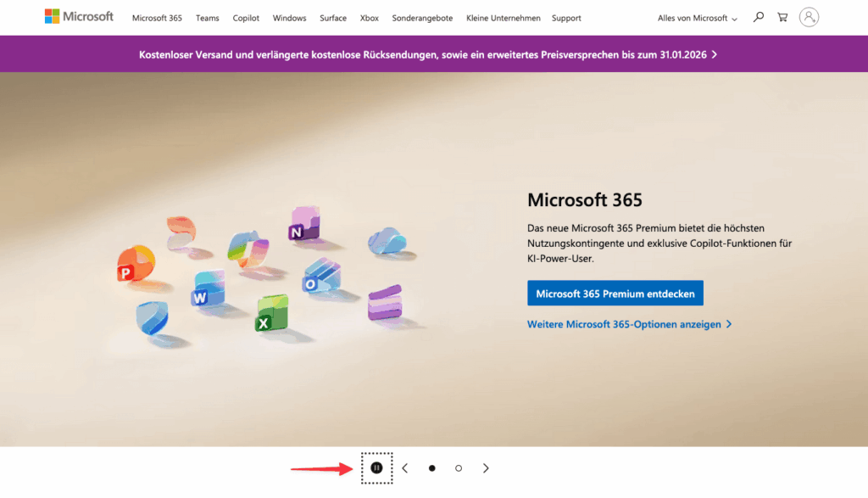868x498 pixels.
Task: Click Microsoft 365 Premium entdecken
Action: click(x=615, y=293)
